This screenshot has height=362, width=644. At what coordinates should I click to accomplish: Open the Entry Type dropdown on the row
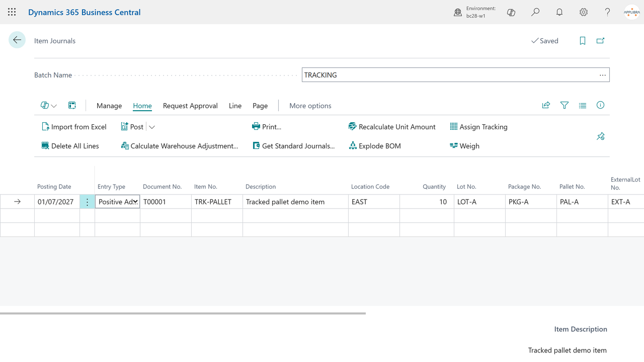click(x=135, y=202)
